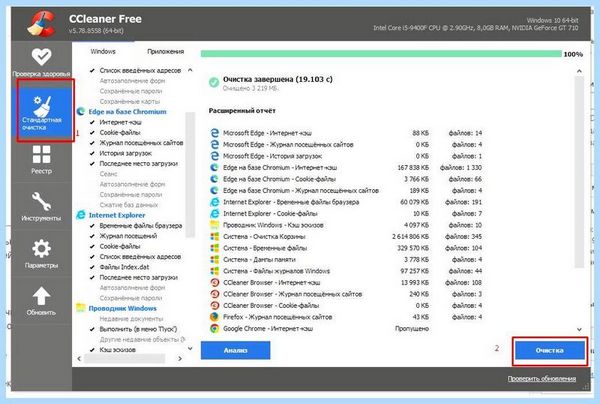This screenshot has height=404, width=600.
Task: Switch to the Windows tab
Action: pos(103,51)
